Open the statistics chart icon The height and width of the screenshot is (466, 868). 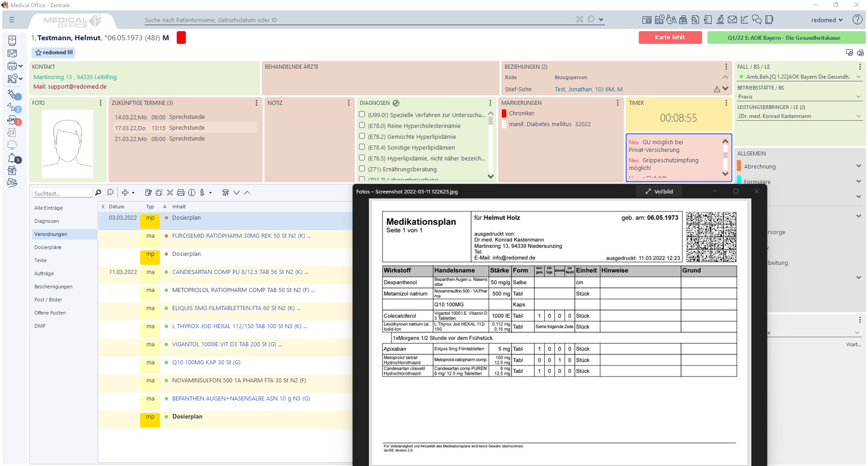point(744,20)
